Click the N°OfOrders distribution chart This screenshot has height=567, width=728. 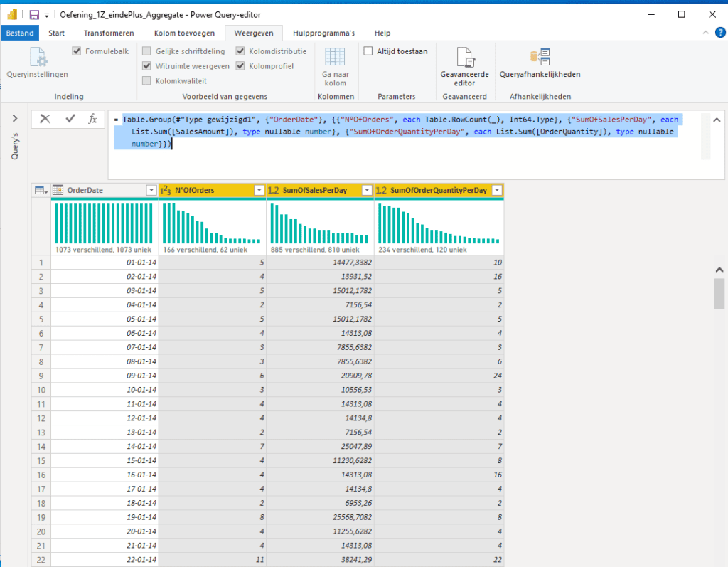click(x=212, y=223)
